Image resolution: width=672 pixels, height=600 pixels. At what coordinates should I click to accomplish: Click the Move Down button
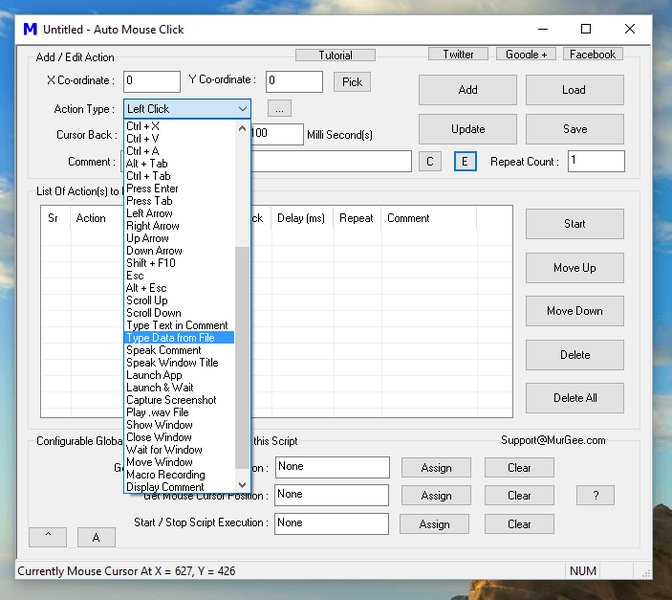coord(574,311)
